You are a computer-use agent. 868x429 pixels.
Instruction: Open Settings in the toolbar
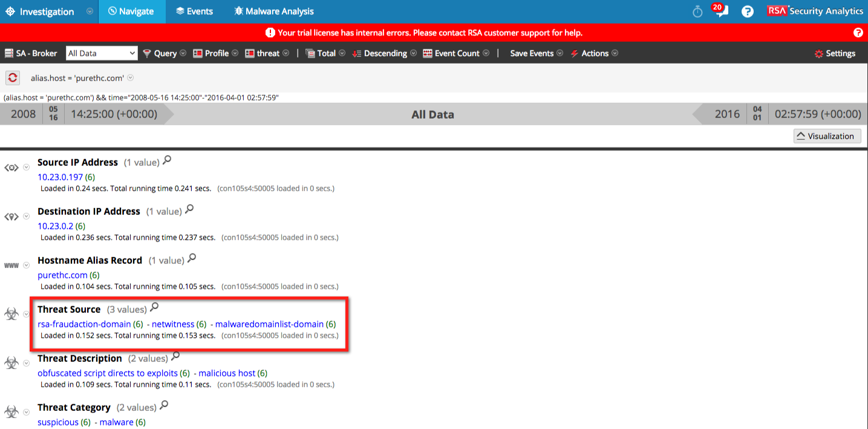(835, 53)
